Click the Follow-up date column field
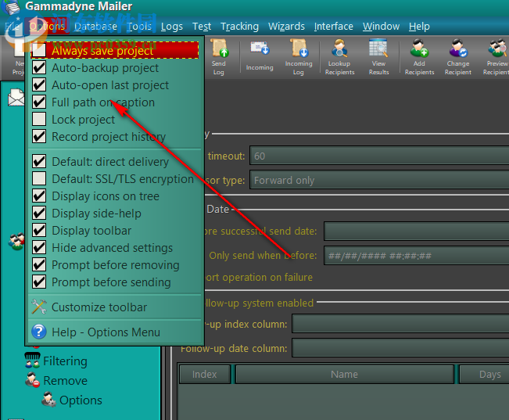This screenshot has width=509, height=420. (x=400, y=348)
